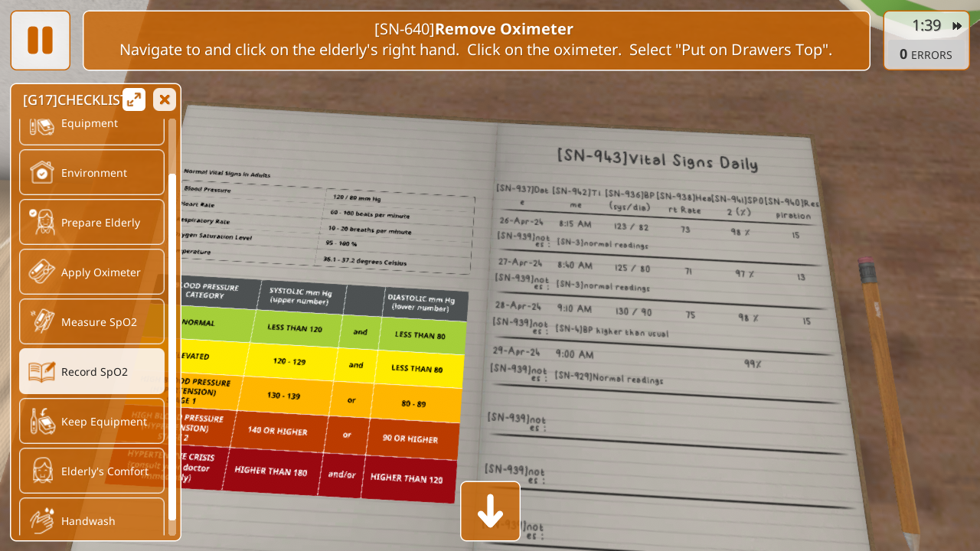The height and width of the screenshot is (551, 980).
Task: Close the checklist panel
Action: 164,99
